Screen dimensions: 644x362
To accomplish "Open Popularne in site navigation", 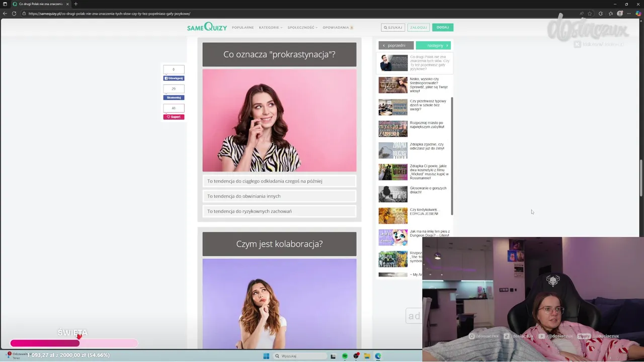I will 243,28.
